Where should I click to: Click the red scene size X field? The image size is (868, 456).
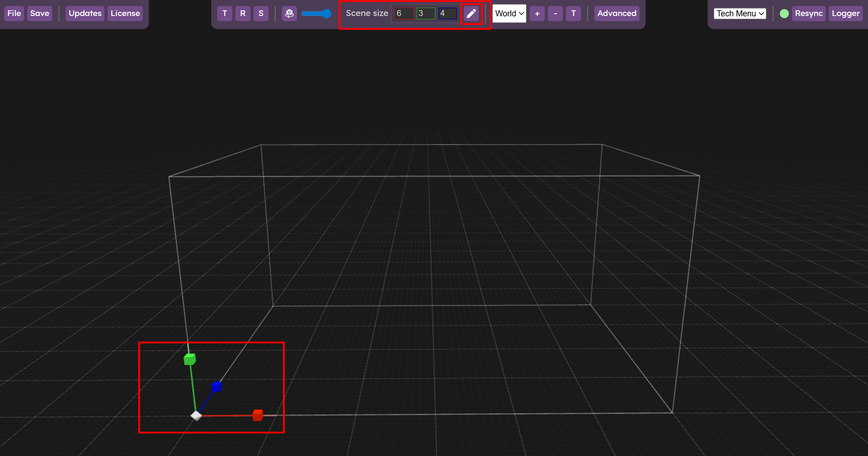coord(404,14)
